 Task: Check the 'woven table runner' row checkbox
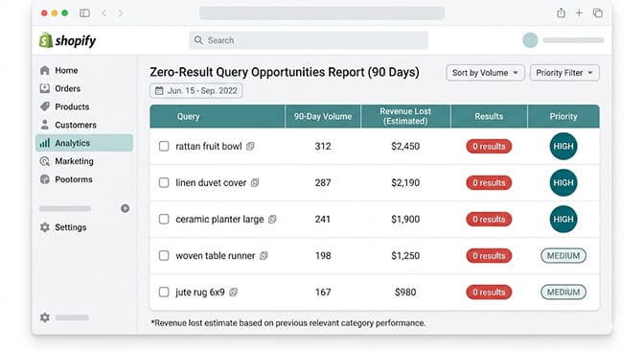tap(164, 256)
